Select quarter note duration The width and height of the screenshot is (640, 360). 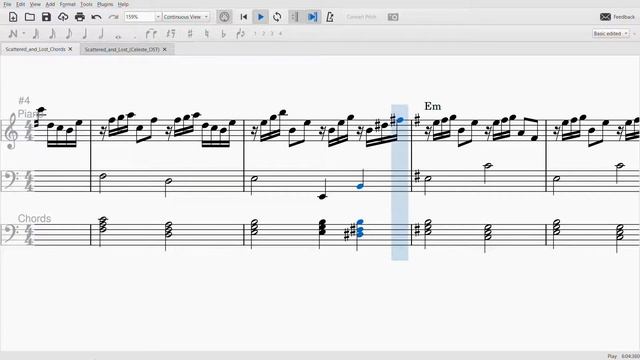pyautogui.click(x=85, y=34)
